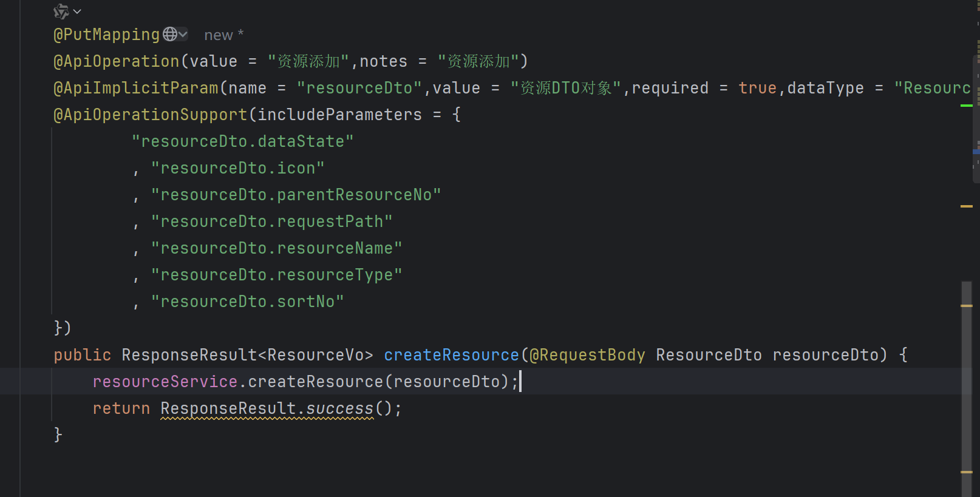Click the @ApiImplicitParam annotation

136,88
